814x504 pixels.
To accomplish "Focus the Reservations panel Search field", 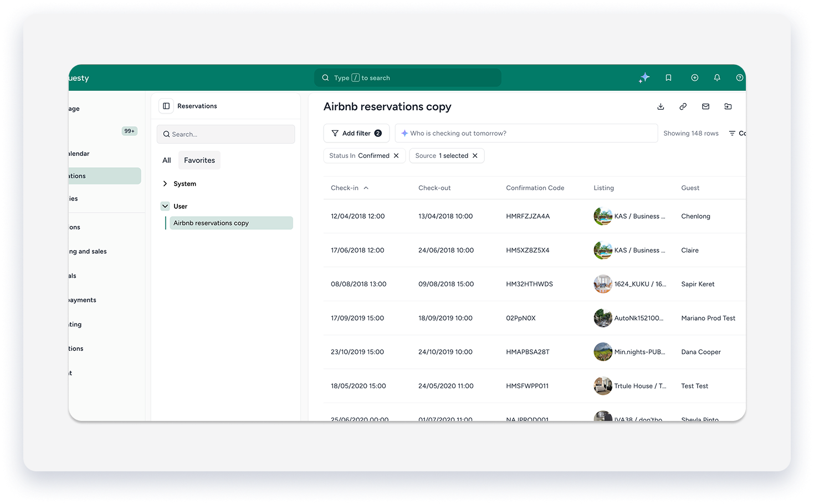I will [226, 134].
